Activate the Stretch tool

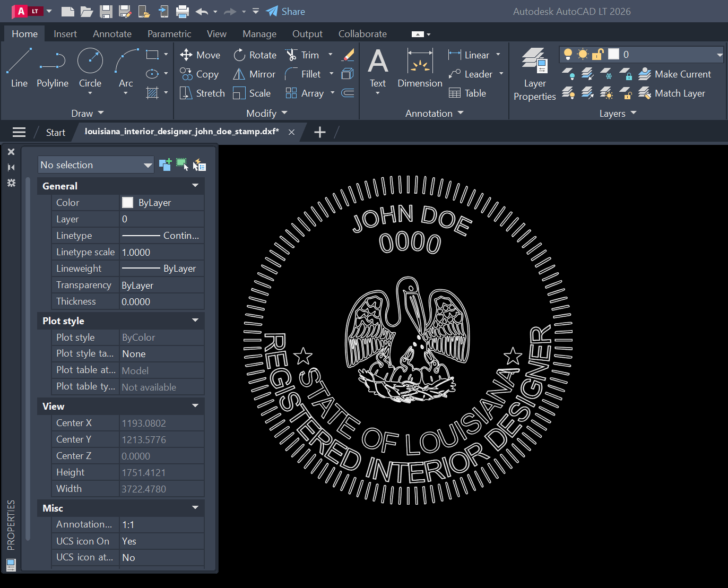[x=202, y=93]
